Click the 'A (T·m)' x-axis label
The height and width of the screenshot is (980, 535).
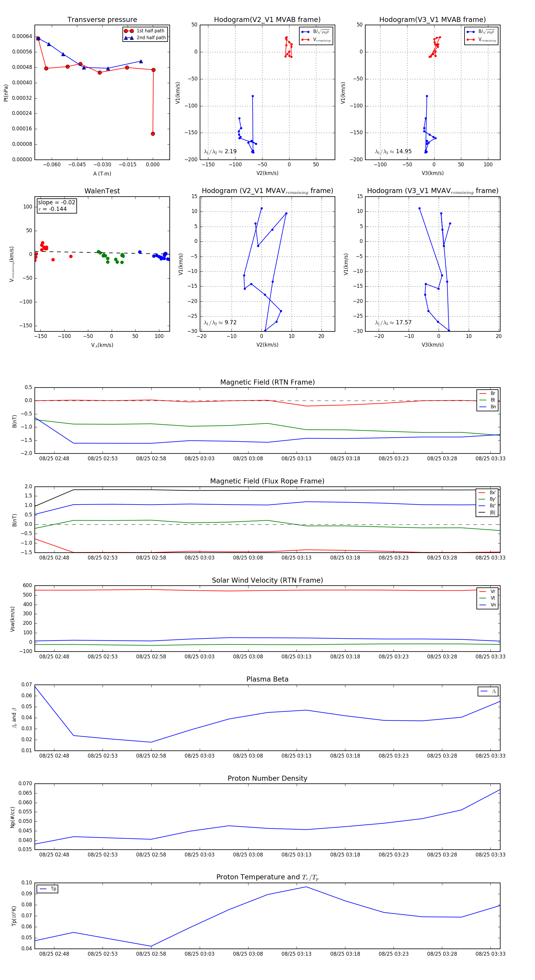(102, 173)
